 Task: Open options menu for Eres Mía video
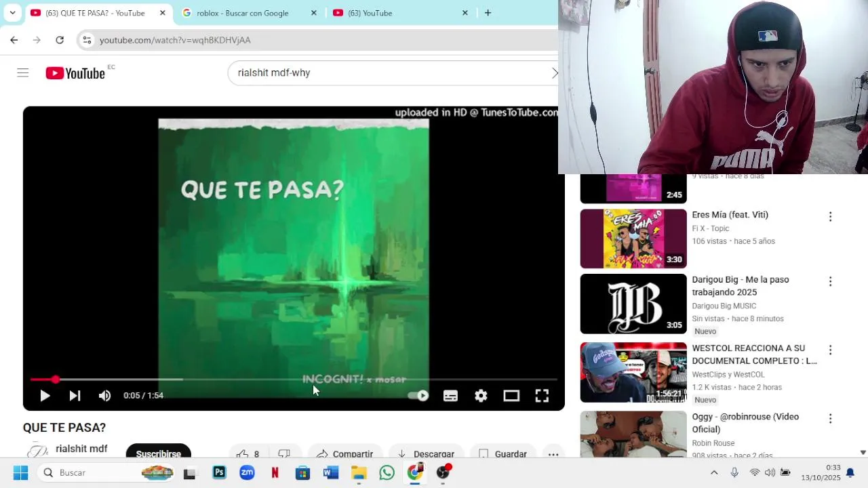point(830,217)
